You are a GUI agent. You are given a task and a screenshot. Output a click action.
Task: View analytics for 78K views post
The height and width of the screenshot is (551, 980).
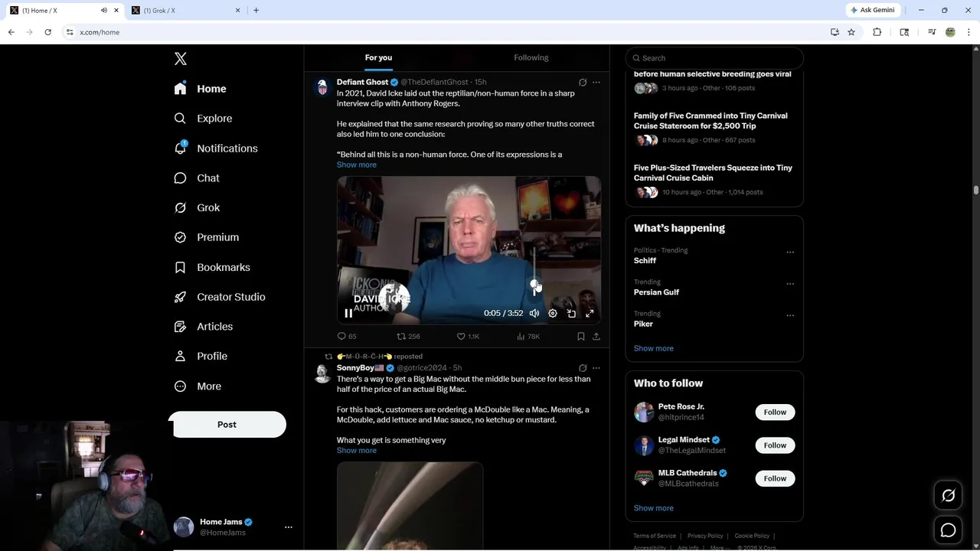coord(528,336)
